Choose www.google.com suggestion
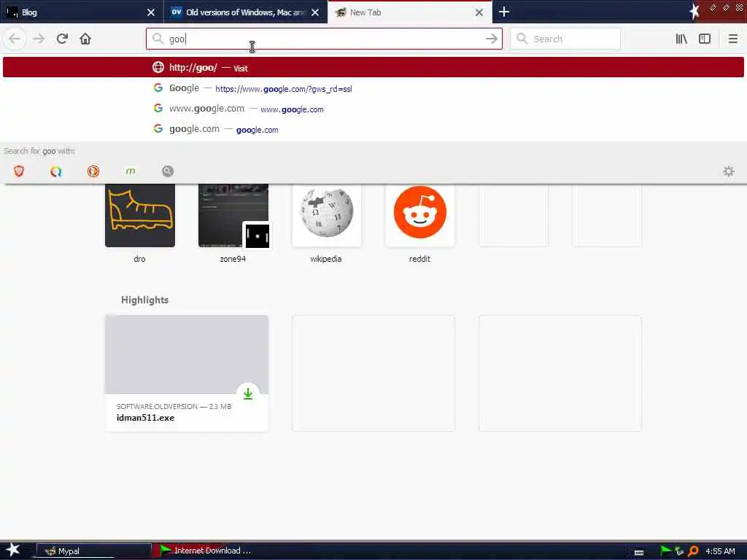This screenshot has width=747, height=560. 373,109
